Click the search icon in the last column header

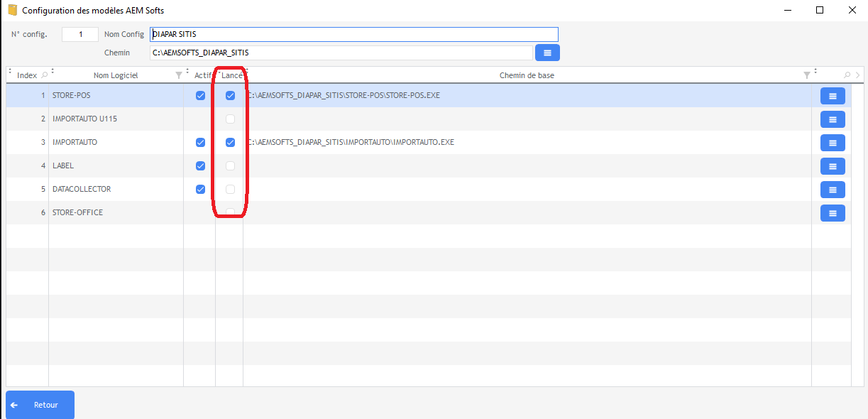847,75
